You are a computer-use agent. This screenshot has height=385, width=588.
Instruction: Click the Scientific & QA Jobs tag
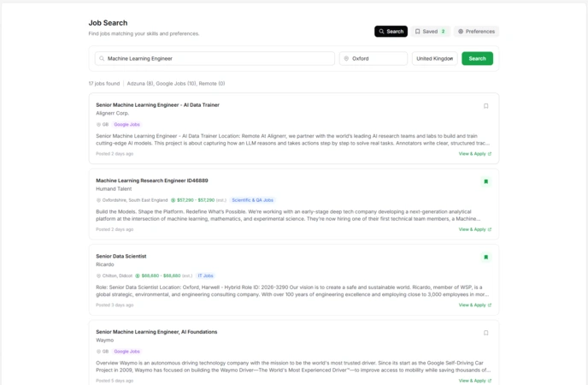click(x=252, y=200)
